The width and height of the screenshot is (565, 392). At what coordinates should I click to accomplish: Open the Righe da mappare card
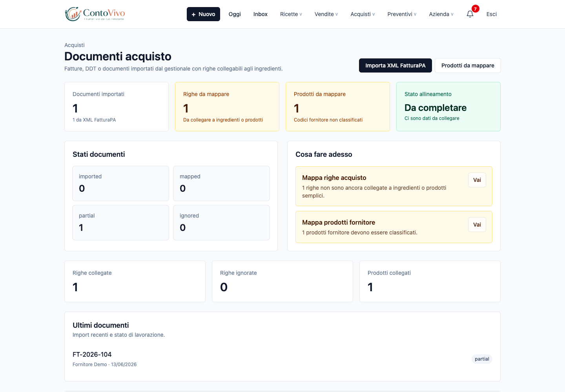(x=227, y=107)
